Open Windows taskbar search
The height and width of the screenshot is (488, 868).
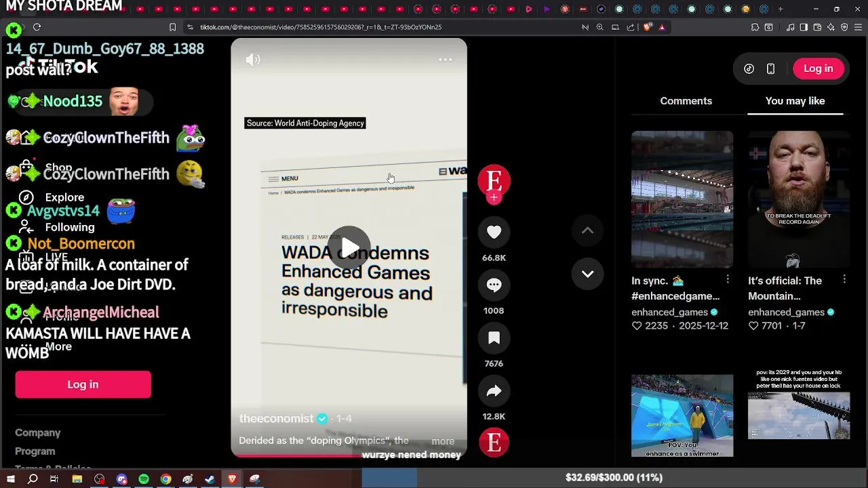click(33, 479)
